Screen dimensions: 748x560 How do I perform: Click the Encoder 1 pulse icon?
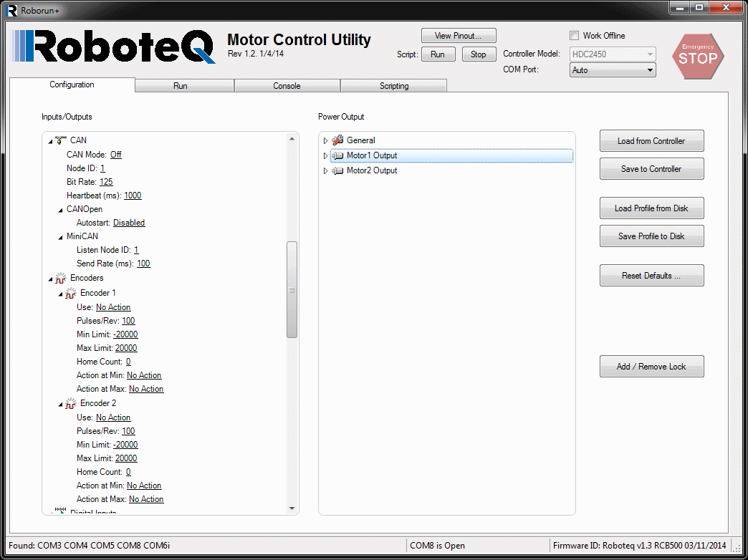pos(71,294)
